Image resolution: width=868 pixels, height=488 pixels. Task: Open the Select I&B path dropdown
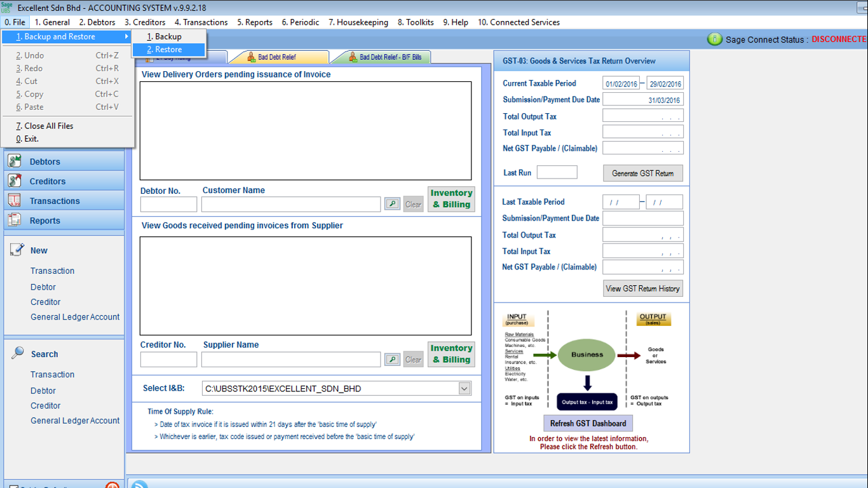464,388
